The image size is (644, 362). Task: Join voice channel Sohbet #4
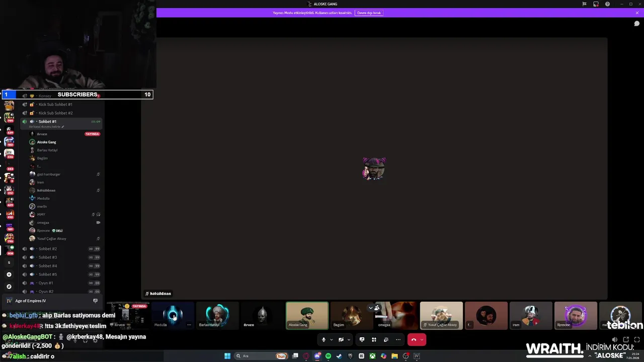pos(61,266)
